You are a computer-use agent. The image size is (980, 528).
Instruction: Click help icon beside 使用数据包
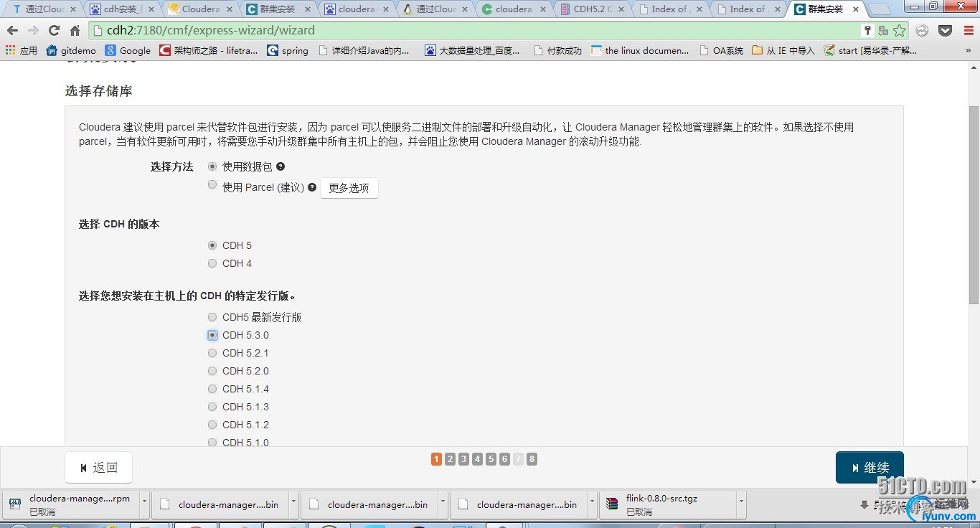pos(281,166)
